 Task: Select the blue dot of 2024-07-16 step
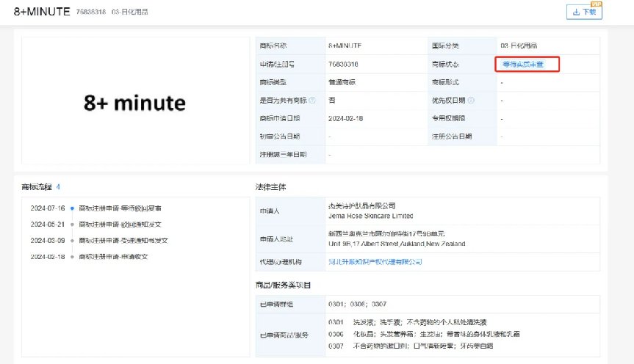(72, 208)
